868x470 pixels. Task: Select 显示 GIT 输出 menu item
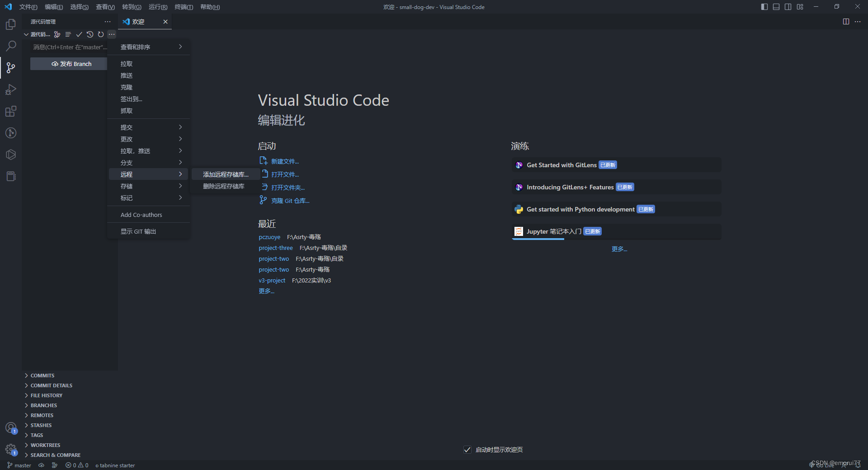point(148,231)
